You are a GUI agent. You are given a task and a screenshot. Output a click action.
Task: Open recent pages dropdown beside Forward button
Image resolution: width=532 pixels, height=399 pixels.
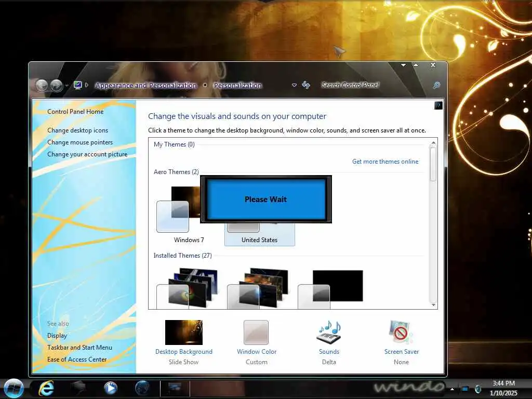point(67,86)
